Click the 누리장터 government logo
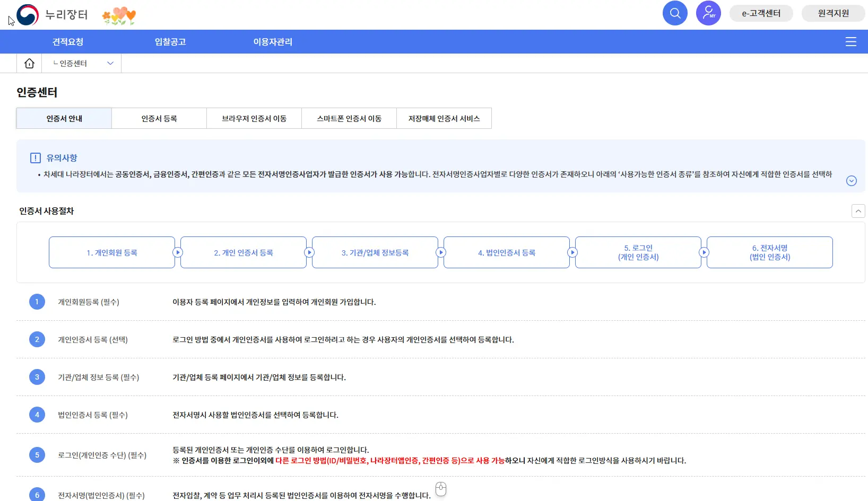This screenshot has height=501, width=868. point(53,14)
